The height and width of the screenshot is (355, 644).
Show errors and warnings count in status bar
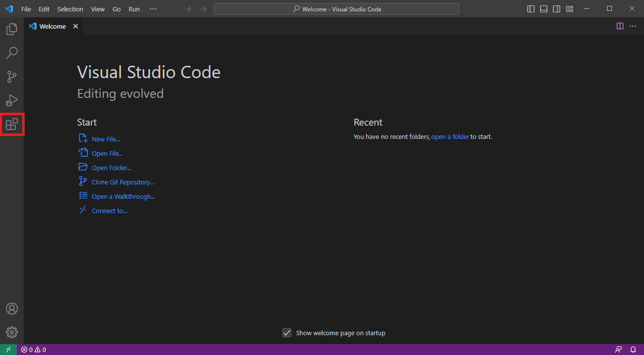point(34,350)
